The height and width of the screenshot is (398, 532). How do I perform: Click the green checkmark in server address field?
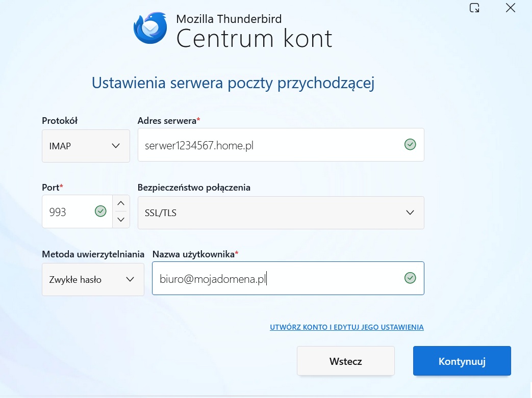tap(410, 144)
